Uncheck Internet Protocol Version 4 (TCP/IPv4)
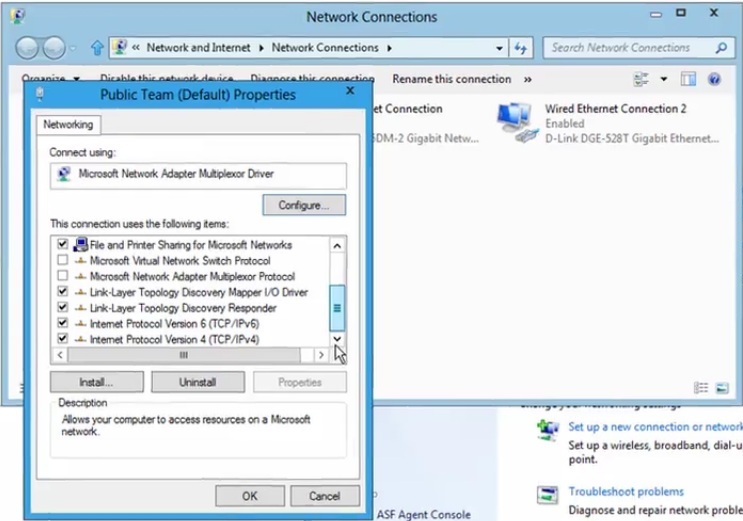This screenshot has width=743, height=521. tap(62, 338)
